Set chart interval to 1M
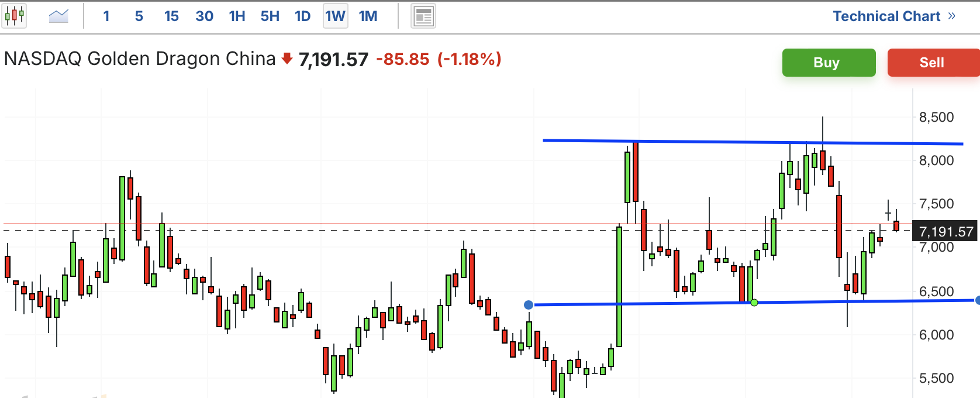 tap(368, 16)
